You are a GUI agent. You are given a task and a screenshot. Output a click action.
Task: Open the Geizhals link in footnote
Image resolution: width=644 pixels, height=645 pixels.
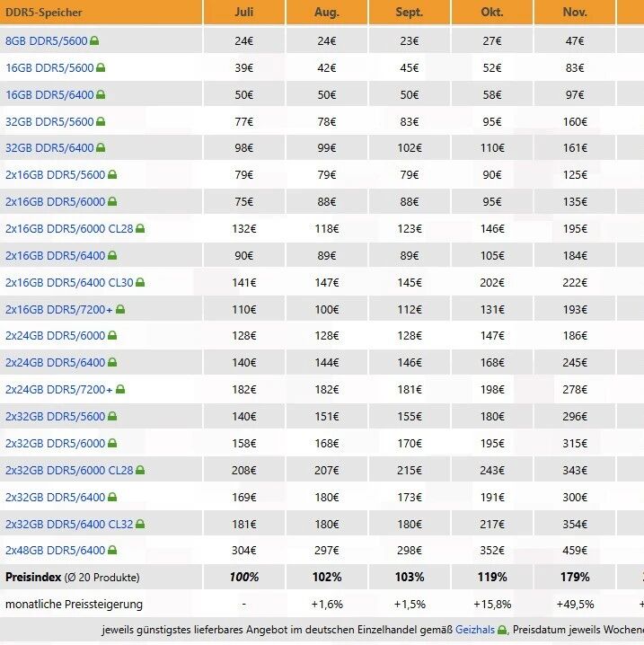[475, 630]
